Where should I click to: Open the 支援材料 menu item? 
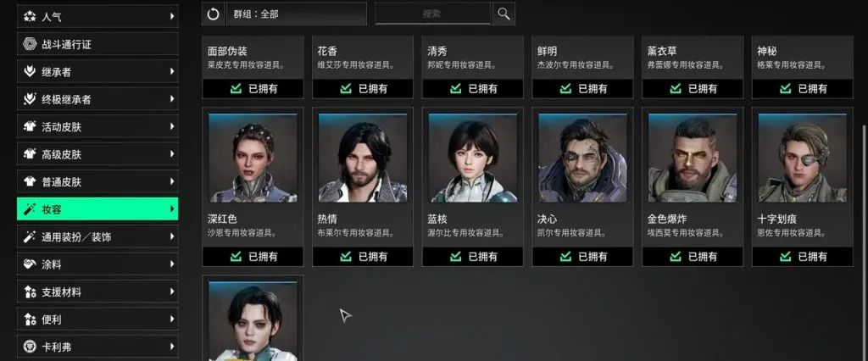[97, 292]
